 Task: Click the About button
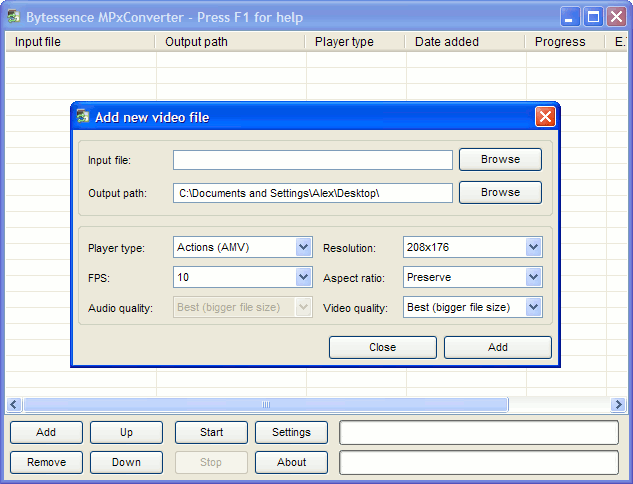click(291, 462)
